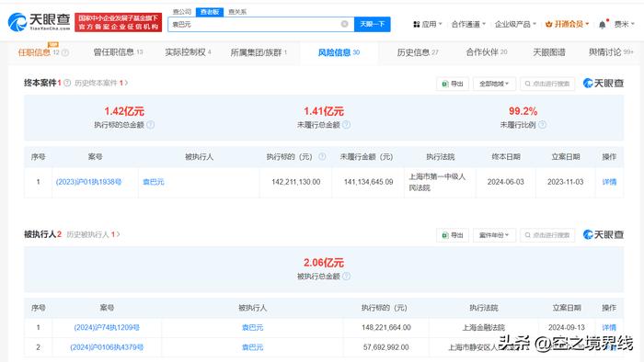Open the user account dropdown
Screen dimensions: 644x362
click(x=624, y=24)
